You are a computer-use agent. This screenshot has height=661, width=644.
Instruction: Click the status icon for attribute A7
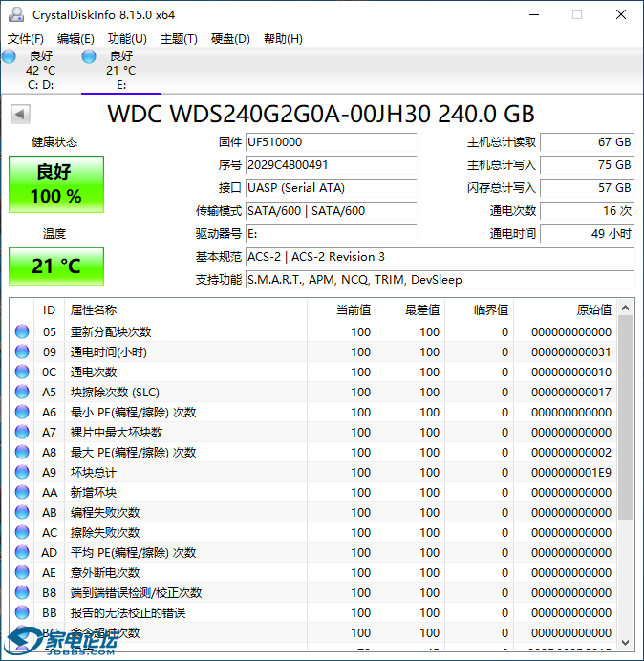click(x=22, y=432)
